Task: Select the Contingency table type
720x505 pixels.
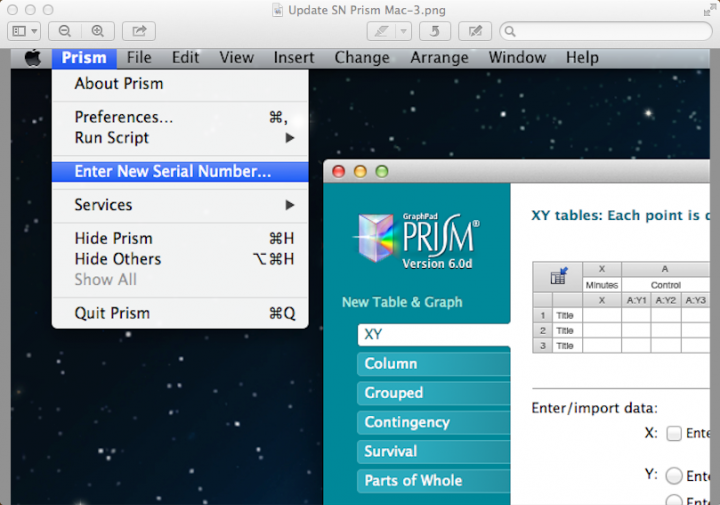Action: [434, 422]
